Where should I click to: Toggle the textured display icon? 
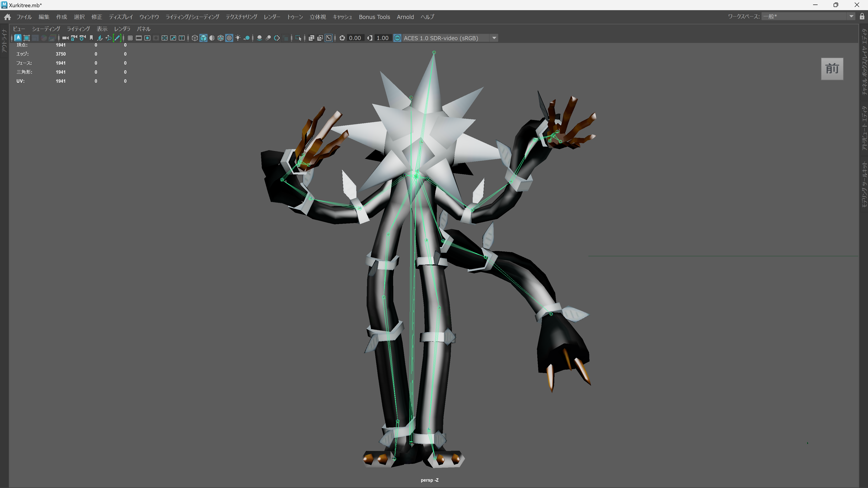(229, 38)
